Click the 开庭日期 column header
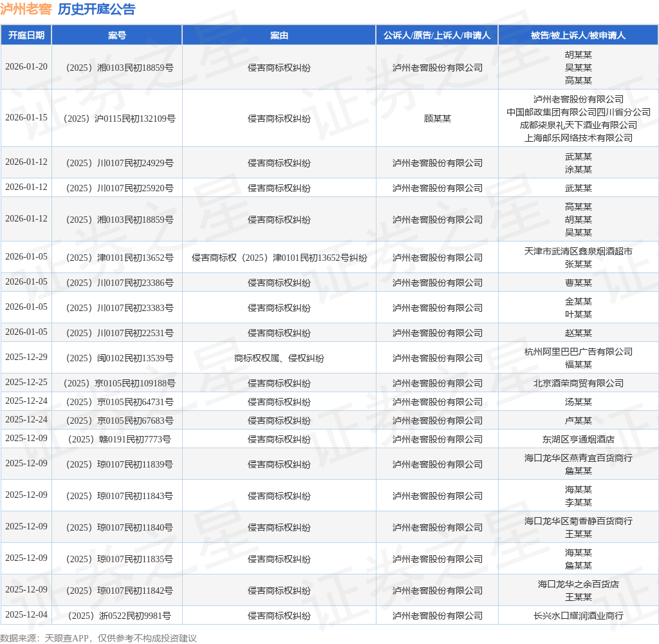Image resolution: width=659 pixels, height=644 pixels. (x=26, y=35)
